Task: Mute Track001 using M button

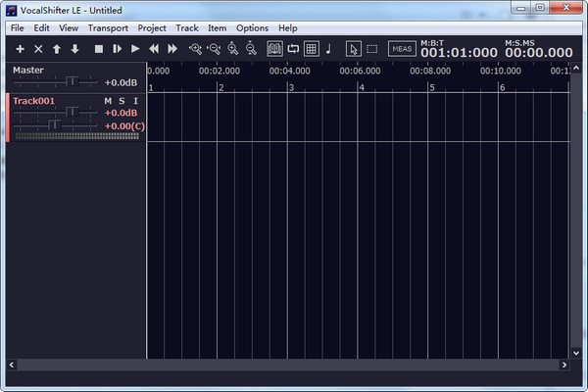Action: coord(109,101)
